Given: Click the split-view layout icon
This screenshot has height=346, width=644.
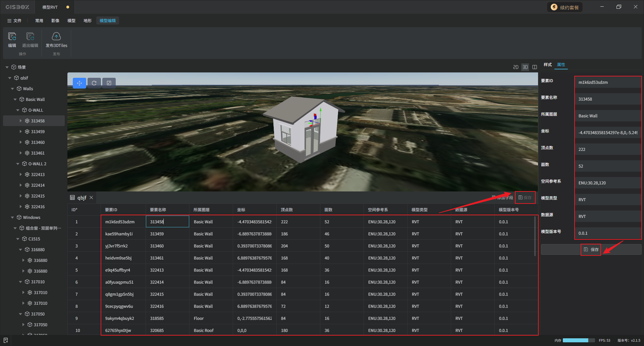Looking at the screenshot, I should [535, 67].
